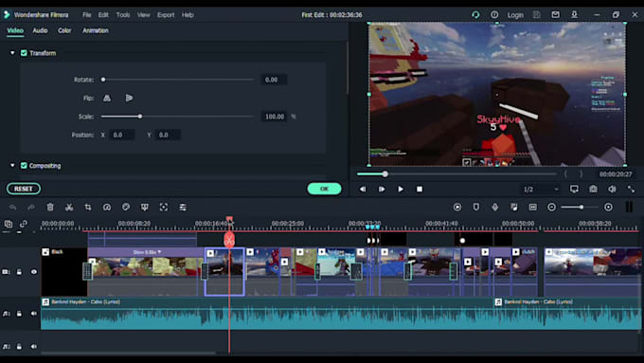This screenshot has width=644, height=363.
Task: Play the preview video
Action: click(401, 190)
